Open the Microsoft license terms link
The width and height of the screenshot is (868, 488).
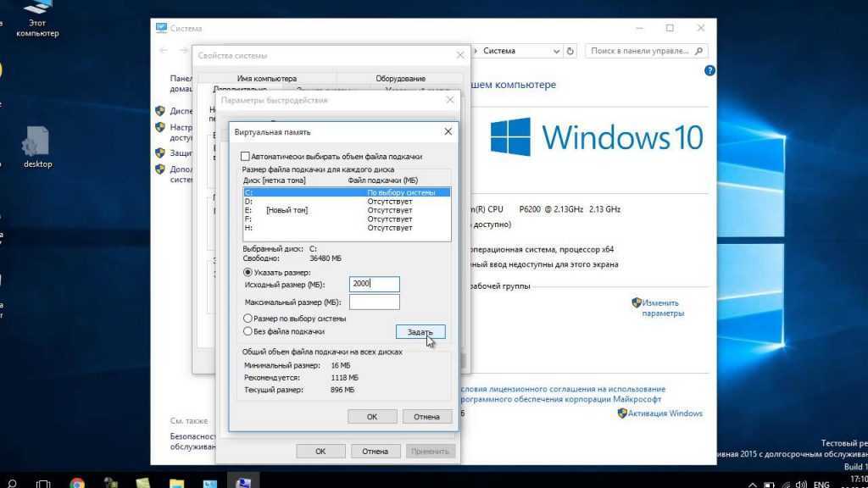563,394
